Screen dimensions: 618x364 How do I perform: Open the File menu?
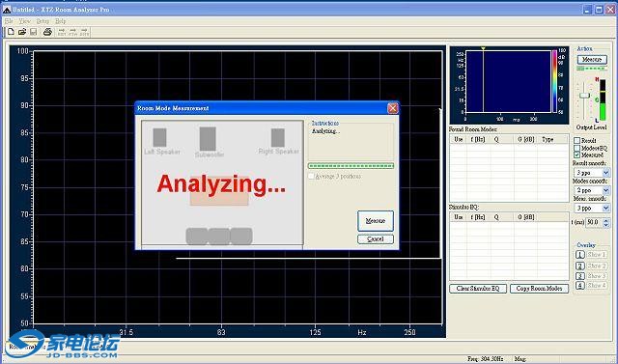coord(9,21)
